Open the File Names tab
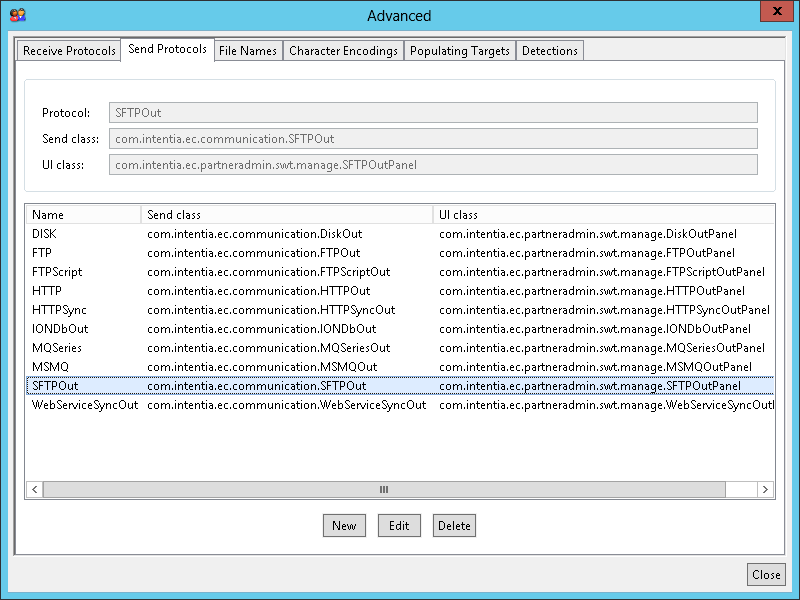The width and height of the screenshot is (800, 600). pyautogui.click(x=247, y=51)
